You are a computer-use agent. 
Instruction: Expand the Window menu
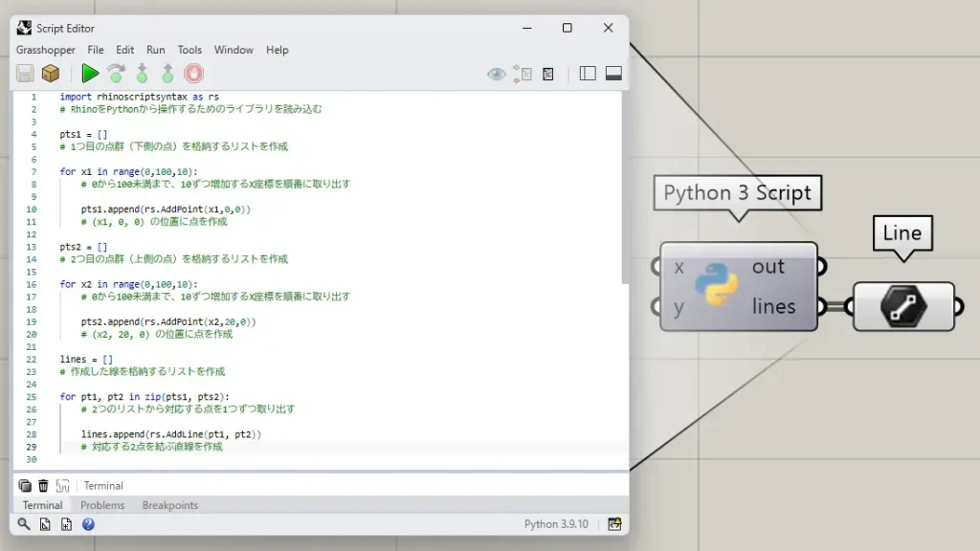(x=234, y=50)
